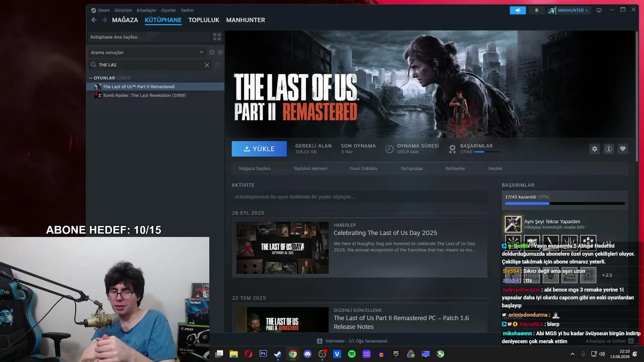Show ready-to-play games filter icon
This screenshot has height=362, width=644.
click(x=220, y=52)
